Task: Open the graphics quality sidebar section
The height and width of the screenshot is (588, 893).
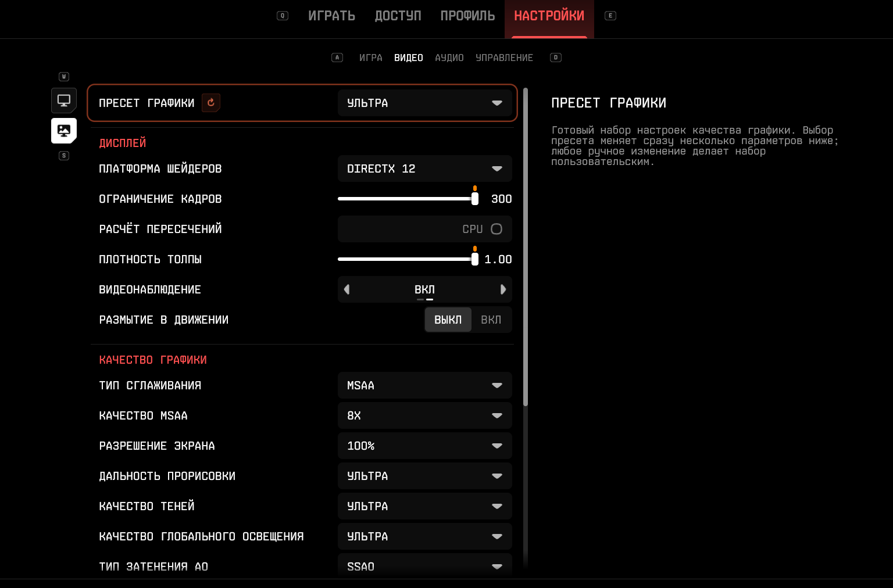Action: point(64,131)
